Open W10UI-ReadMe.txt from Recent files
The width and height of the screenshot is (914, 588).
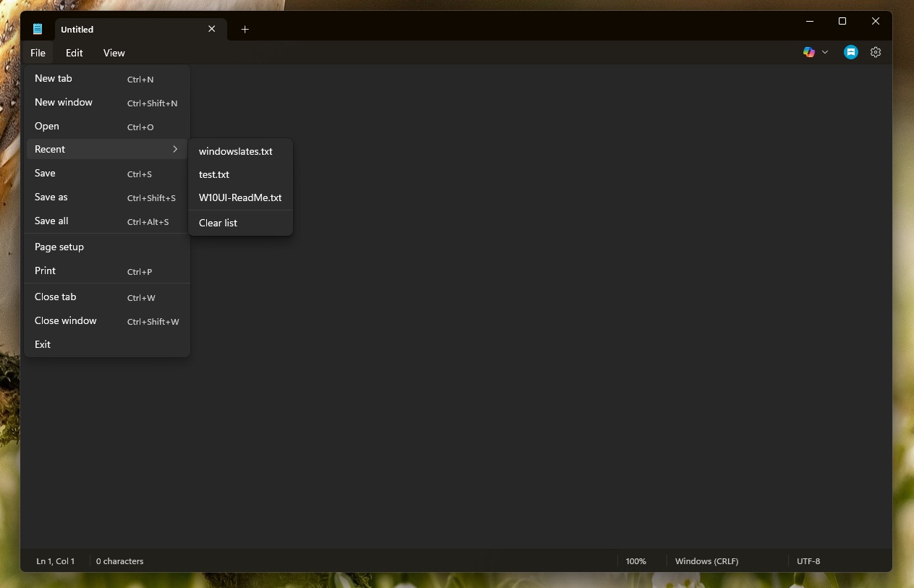(240, 197)
